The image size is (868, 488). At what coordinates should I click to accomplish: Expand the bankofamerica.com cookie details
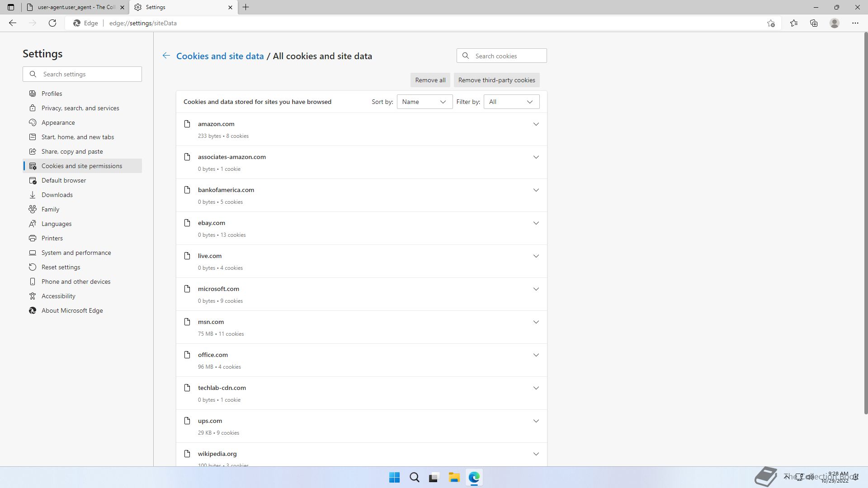click(x=536, y=190)
